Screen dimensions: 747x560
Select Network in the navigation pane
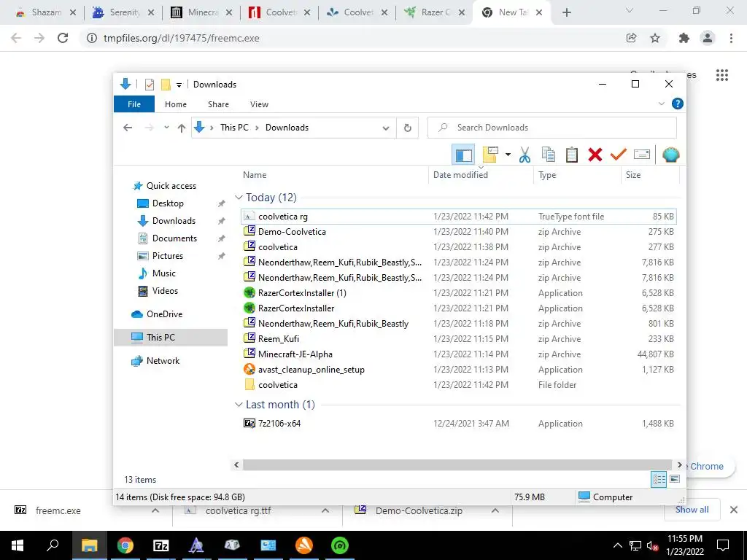[x=156, y=361]
